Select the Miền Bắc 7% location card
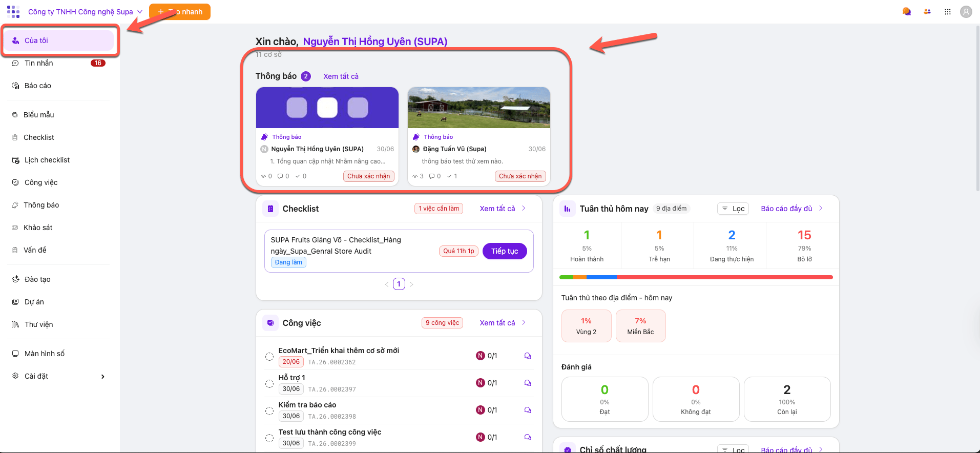Screen dimensions: 980x453 (640, 326)
